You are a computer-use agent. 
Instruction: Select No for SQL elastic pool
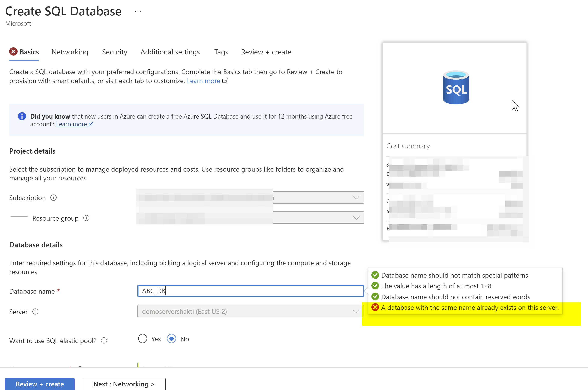click(171, 339)
